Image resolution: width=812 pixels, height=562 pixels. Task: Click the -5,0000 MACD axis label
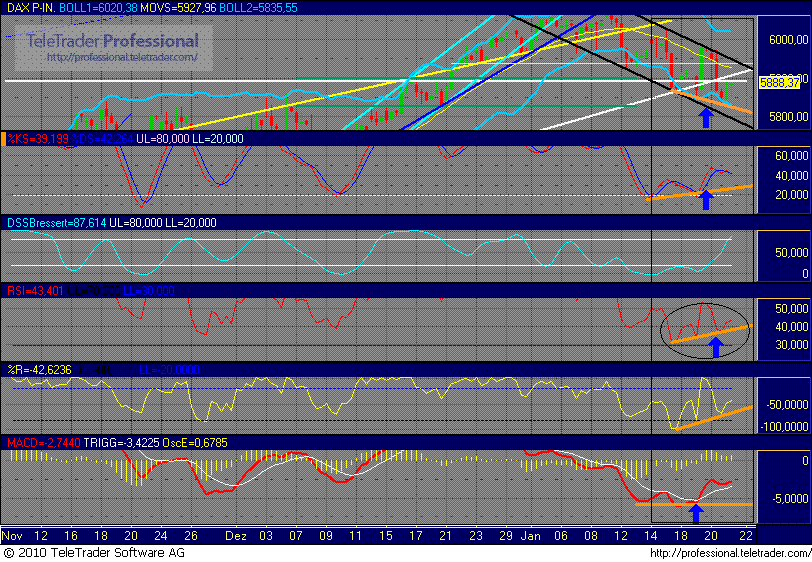click(x=790, y=499)
